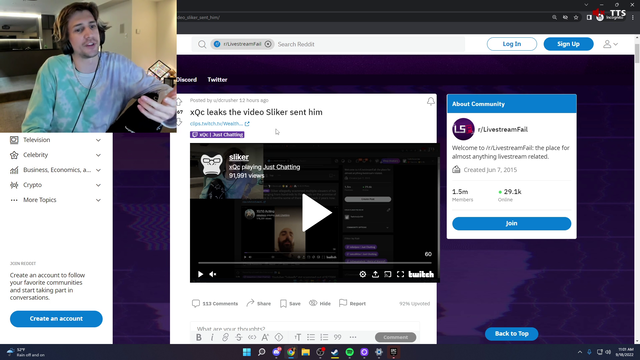The height and width of the screenshot is (360, 640).
Task: Select the xQc Just Chatting flair tag
Action: coord(217,134)
